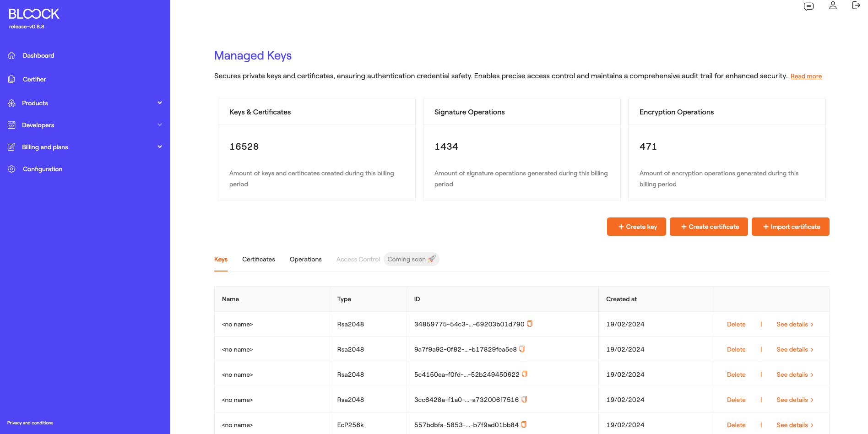Viewport: 868px width, 434px height.
Task: Switch to the Operations tab
Action: (x=306, y=259)
